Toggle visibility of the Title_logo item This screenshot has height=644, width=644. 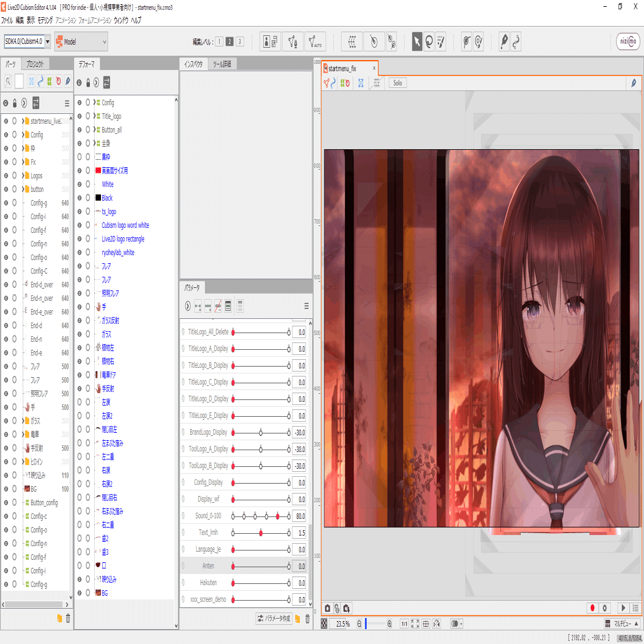tap(80, 116)
